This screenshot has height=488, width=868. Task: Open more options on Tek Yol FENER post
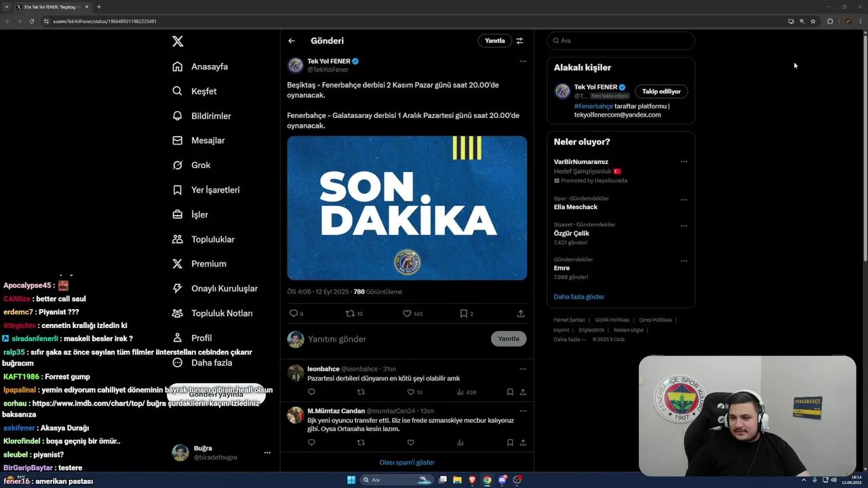523,61
